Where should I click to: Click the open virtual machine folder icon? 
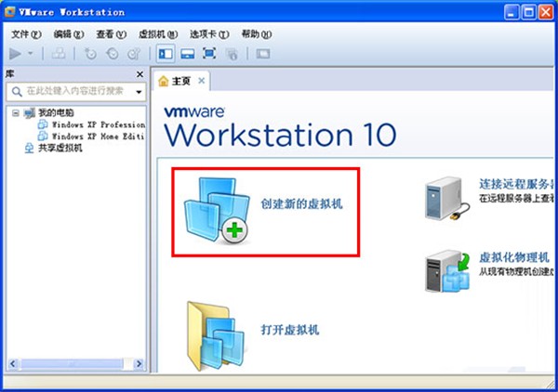click(217, 335)
